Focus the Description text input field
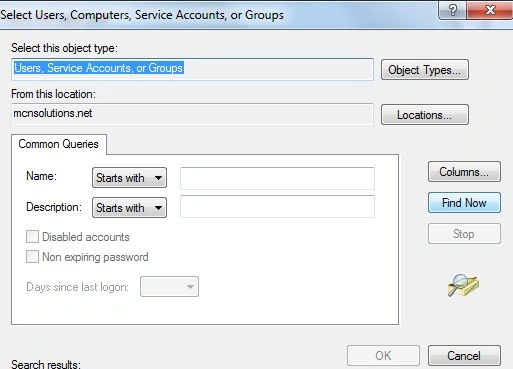Viewport: 513px width, 369px height. click(277, 206)
